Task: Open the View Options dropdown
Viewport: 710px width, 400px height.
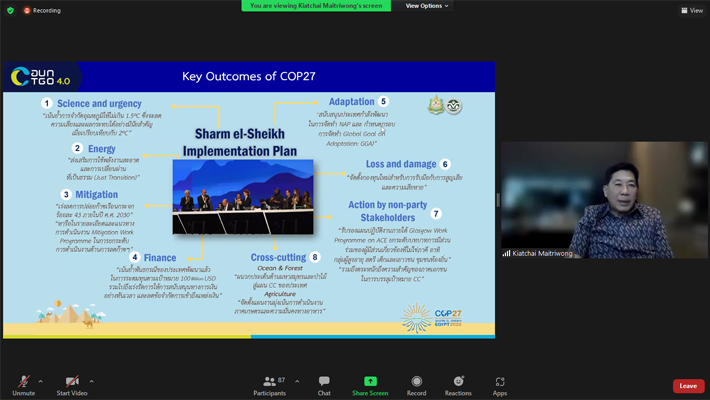Action: (427, 6)
